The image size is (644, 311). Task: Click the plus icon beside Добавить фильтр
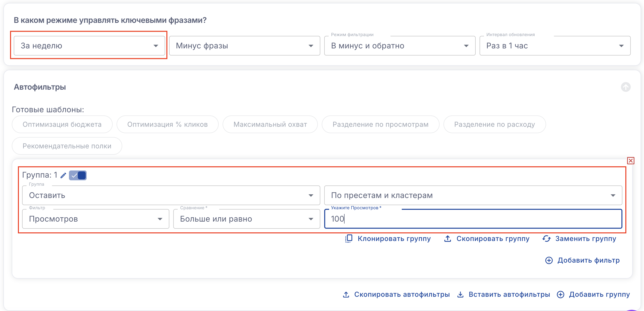549,260
